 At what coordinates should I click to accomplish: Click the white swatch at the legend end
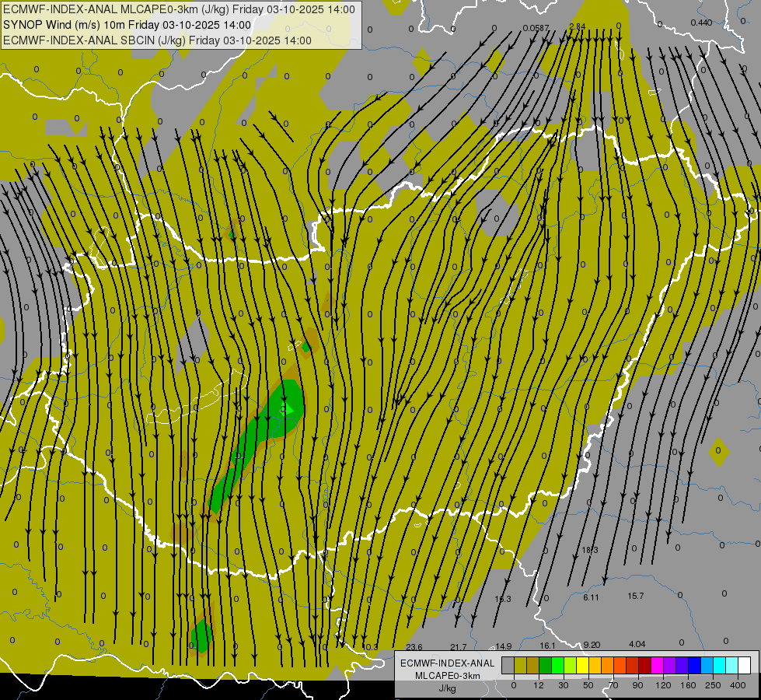(x=744, y=665)
